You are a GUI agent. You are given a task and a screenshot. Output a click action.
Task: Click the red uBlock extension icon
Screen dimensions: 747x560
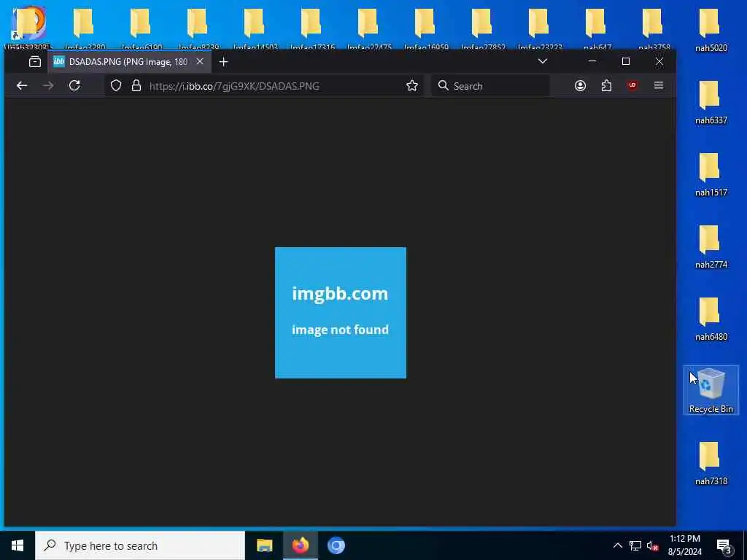(x=632, y=86)
